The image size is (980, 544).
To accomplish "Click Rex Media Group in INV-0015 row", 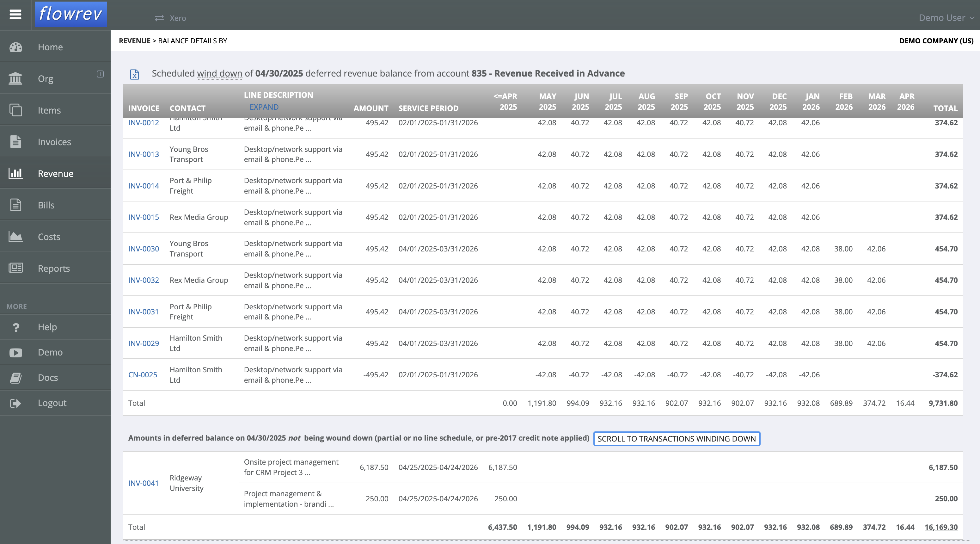I will 199,217.
